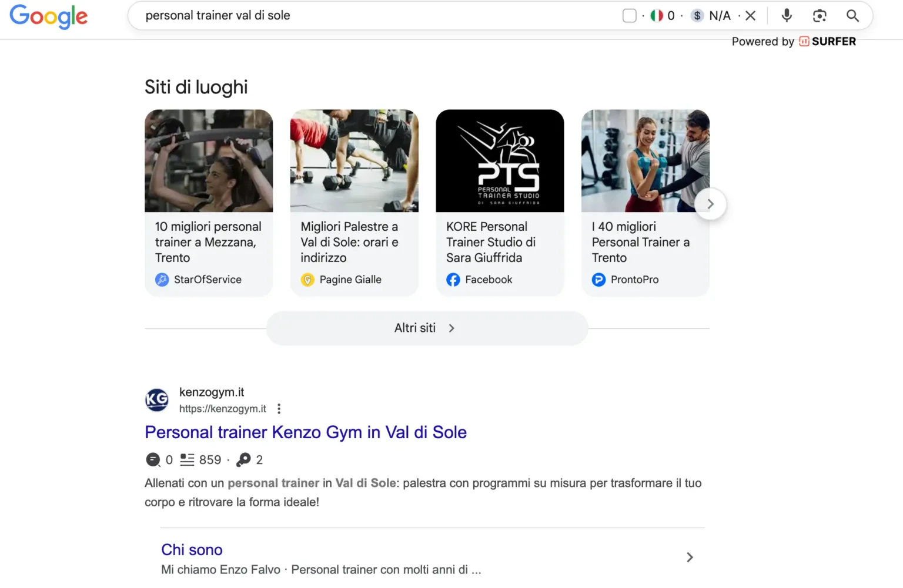The image size is (903, 588).
Task: Click the ProntoPro icon
Action: coord(598,280)
